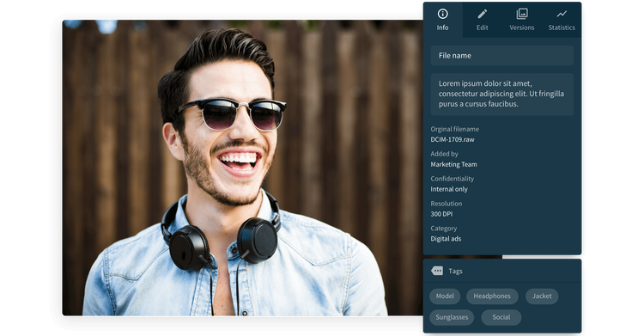Select the Headphones tag
644x336 pixels.
tap(492, 296)
